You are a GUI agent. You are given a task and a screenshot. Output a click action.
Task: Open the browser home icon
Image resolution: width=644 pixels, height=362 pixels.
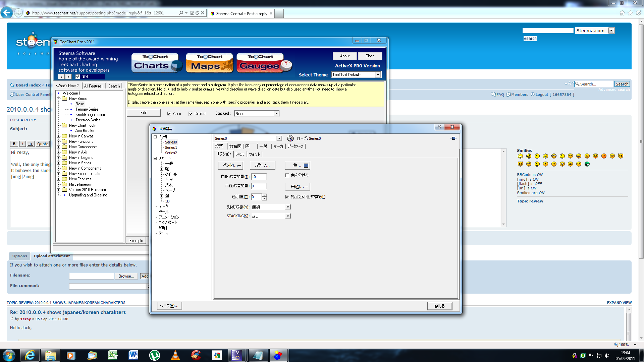[622, 13]
